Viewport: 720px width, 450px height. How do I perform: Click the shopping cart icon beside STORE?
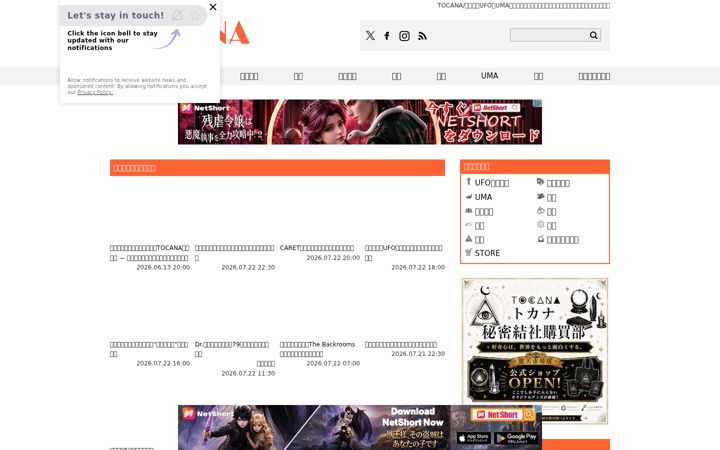(x=468, y=252)
